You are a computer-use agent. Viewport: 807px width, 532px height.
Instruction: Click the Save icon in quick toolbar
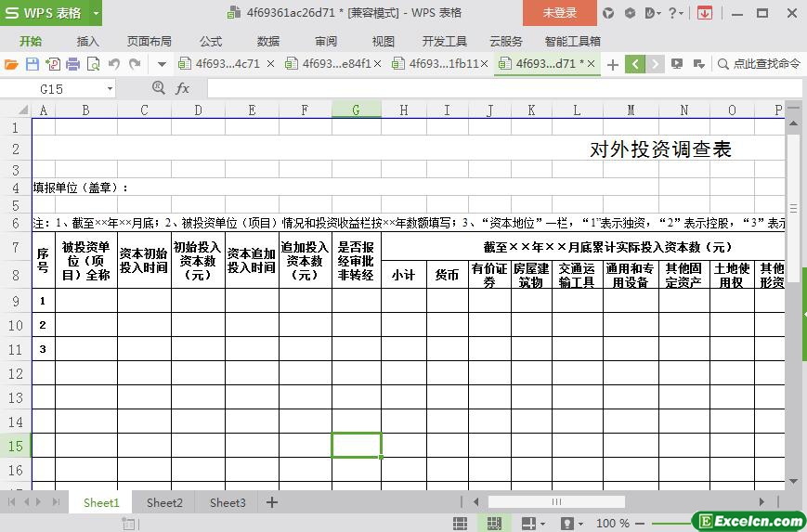point(32,64)
